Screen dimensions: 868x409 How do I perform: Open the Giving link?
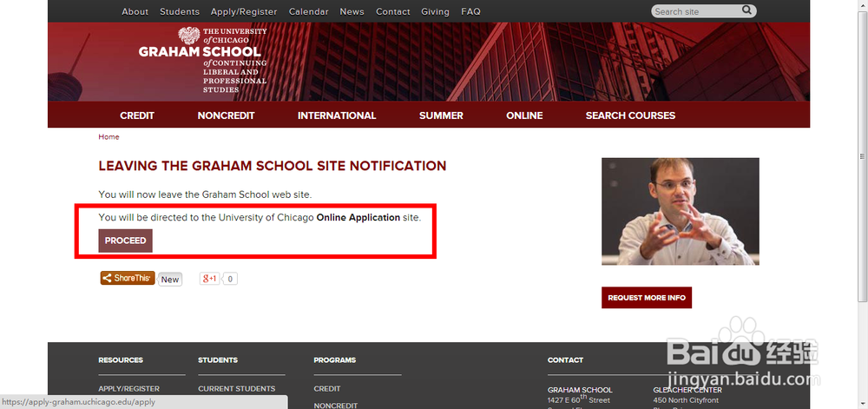tap(435, 11)
